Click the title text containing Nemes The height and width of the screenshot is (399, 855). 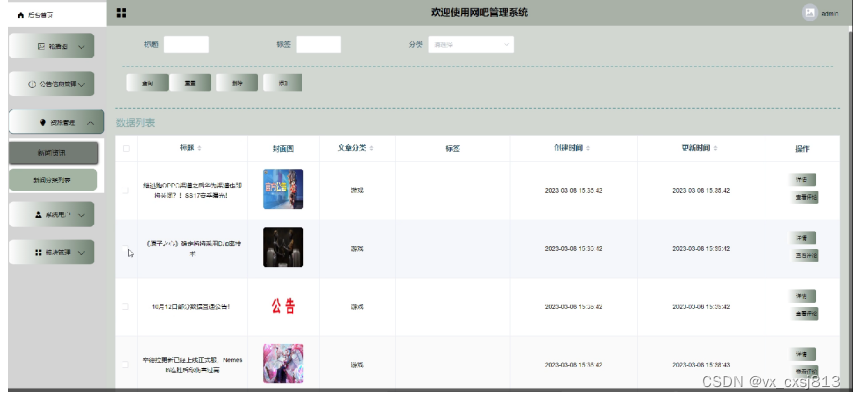click(x=192, y=365)
